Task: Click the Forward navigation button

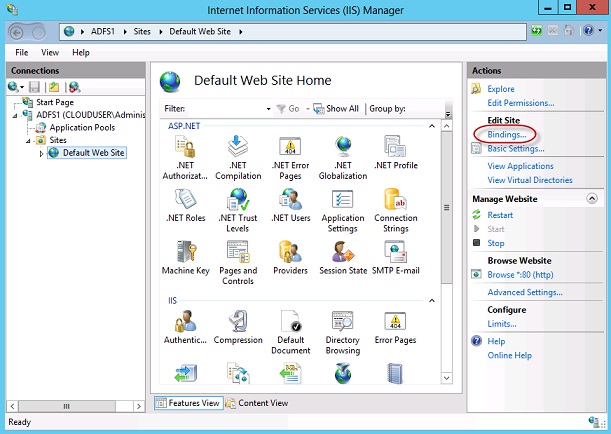Action: point(38,33)
